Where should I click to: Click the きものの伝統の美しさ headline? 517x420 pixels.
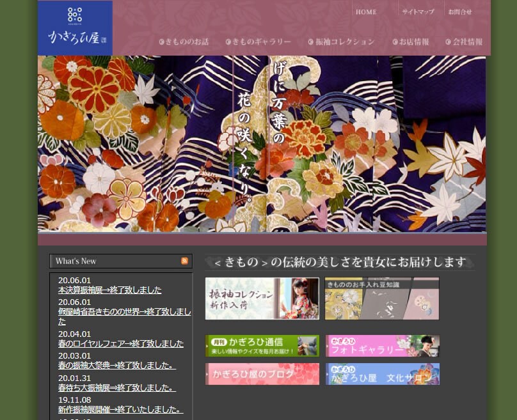(x=340, y=262)
